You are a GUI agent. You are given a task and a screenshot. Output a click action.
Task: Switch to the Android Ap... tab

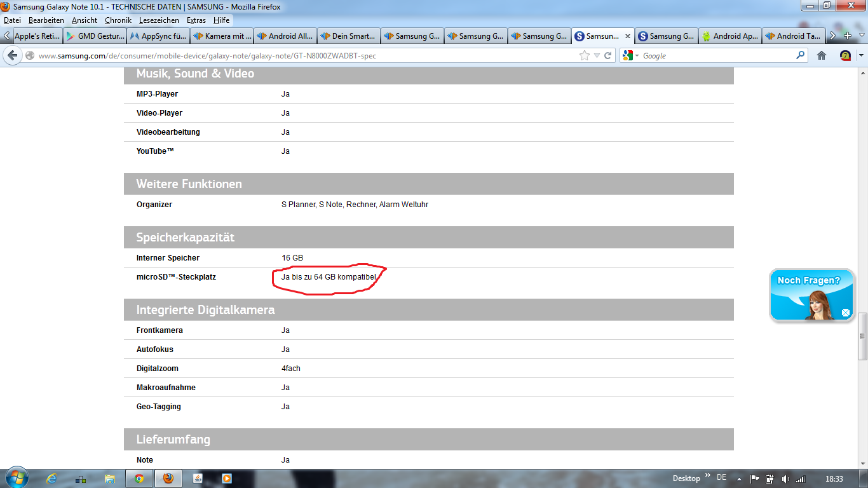(730, 36)
